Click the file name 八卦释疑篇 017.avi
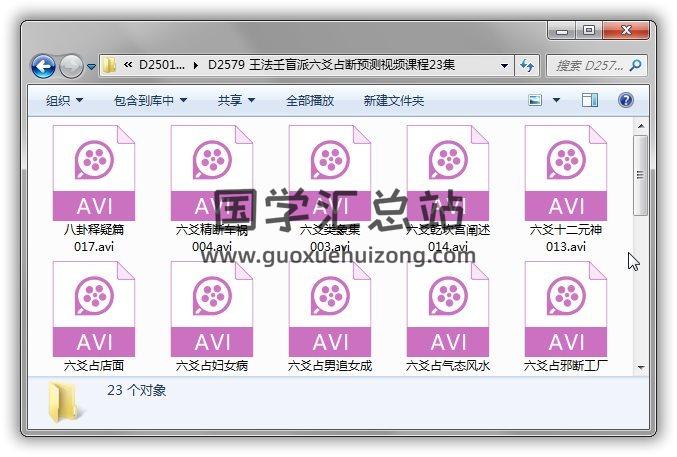 [94, 238]
